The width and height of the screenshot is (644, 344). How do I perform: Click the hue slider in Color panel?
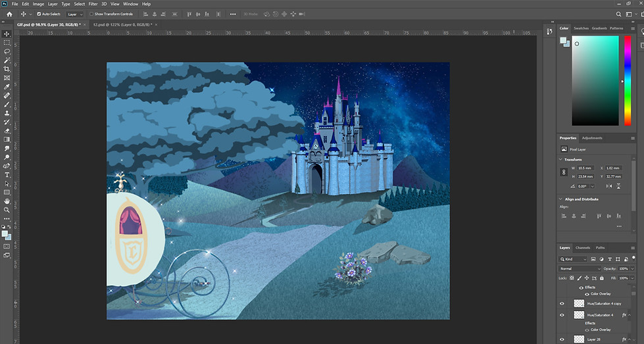628,80
